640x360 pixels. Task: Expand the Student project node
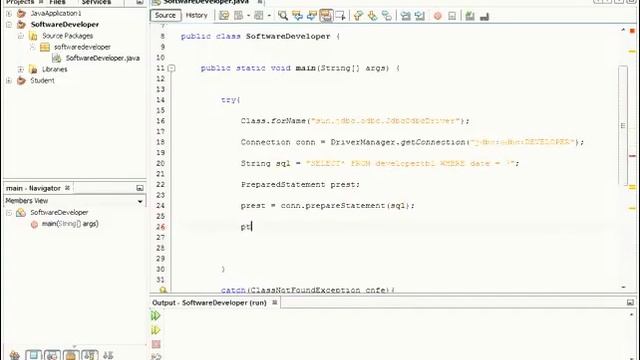[x=9, y=81]
